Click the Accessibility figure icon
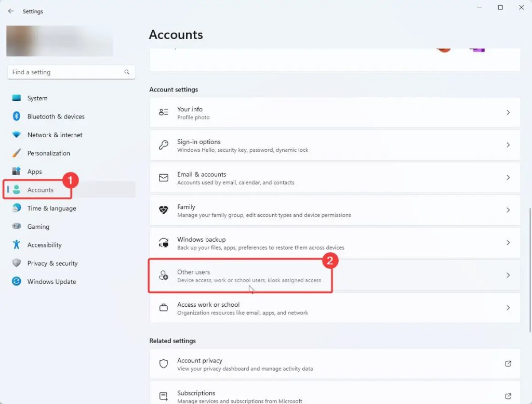This screenshot has height=404, width=532. (x=16, y=244)
